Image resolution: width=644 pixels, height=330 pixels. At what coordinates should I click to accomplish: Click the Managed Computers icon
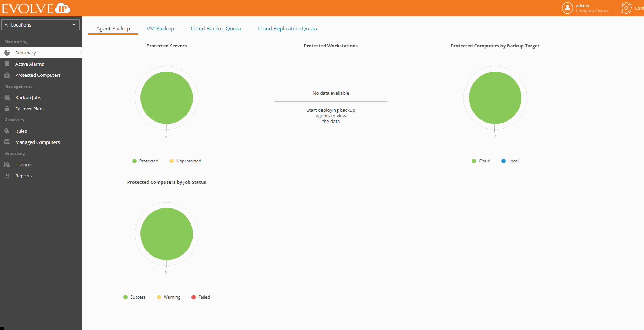pos(7,142)
